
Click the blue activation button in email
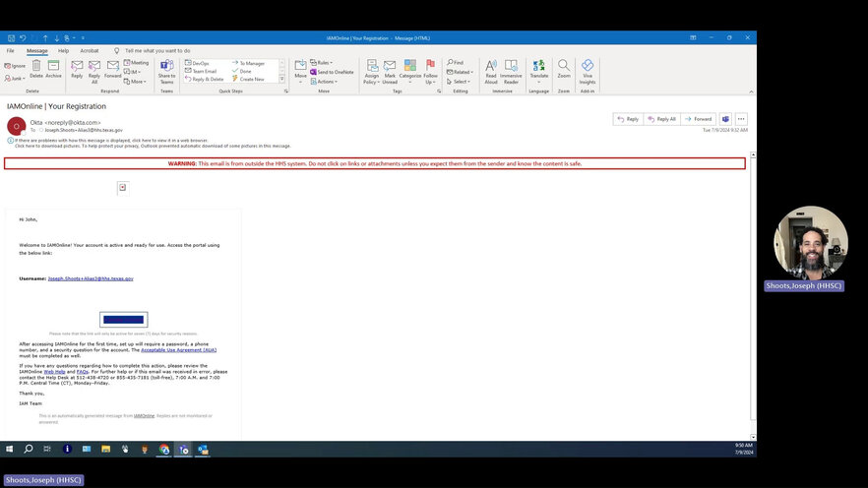pos(123,319)
